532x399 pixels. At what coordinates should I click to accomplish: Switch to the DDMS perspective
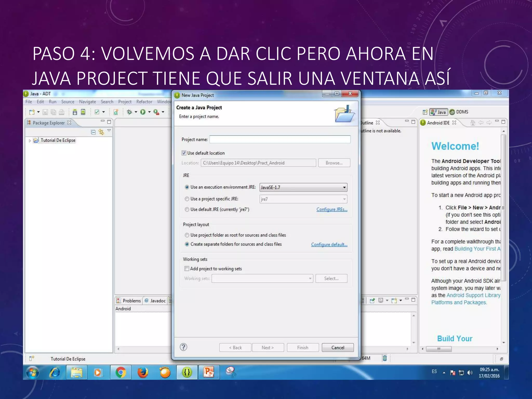459,112
